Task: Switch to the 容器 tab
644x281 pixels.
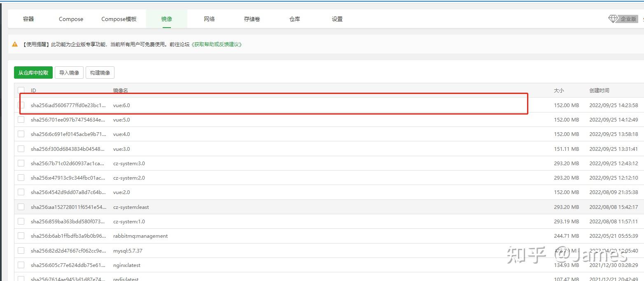Action: click(x=28, y=19)
